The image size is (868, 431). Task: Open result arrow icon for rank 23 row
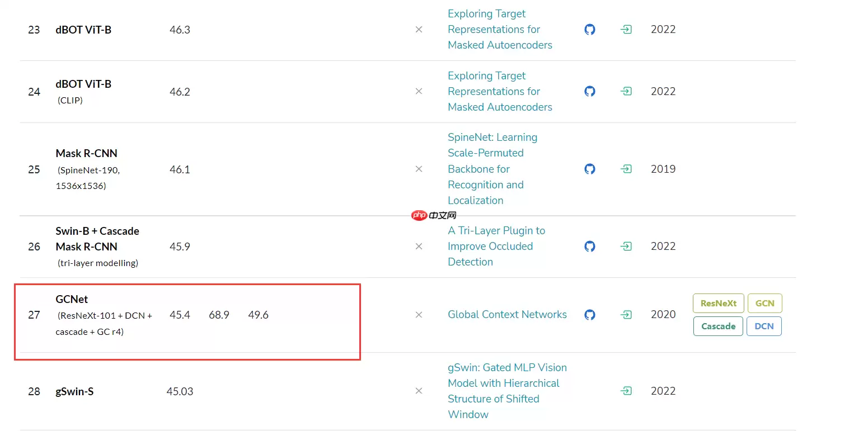pos(626,30)
